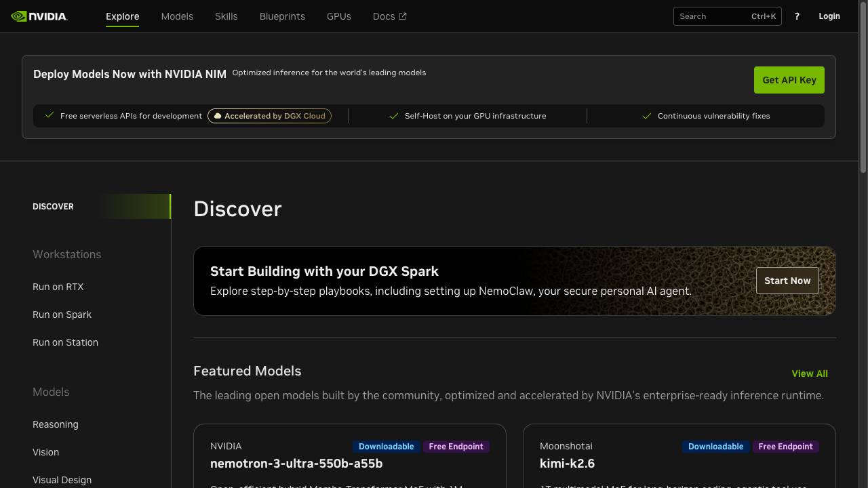Image resolution: width=868 pixels, height=488 pixels.
Task: Click the page vertical scrollbar
Action: 863,87
